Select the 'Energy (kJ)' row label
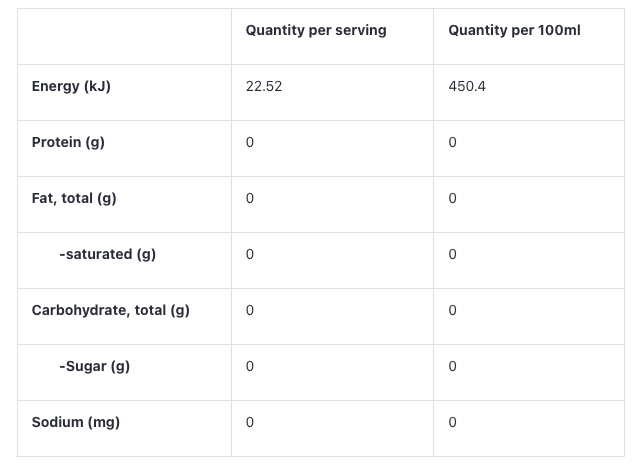 71,87
